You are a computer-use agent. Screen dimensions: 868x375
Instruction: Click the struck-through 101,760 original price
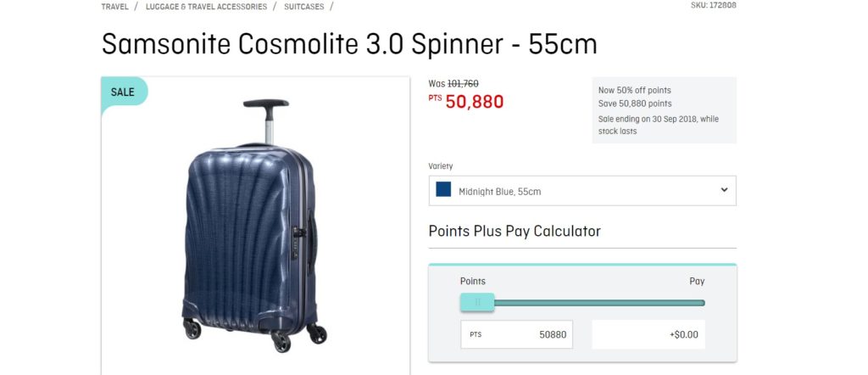(x=463, y=84)
